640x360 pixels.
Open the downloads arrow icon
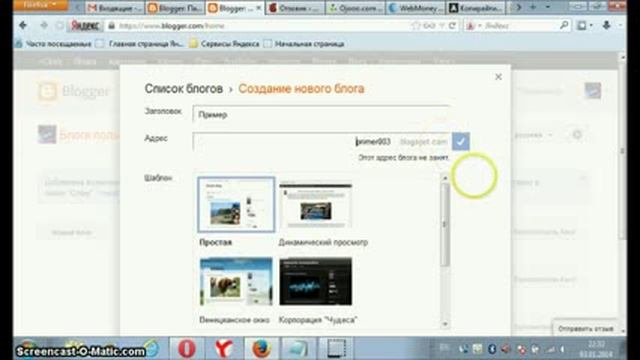point(607,25)
